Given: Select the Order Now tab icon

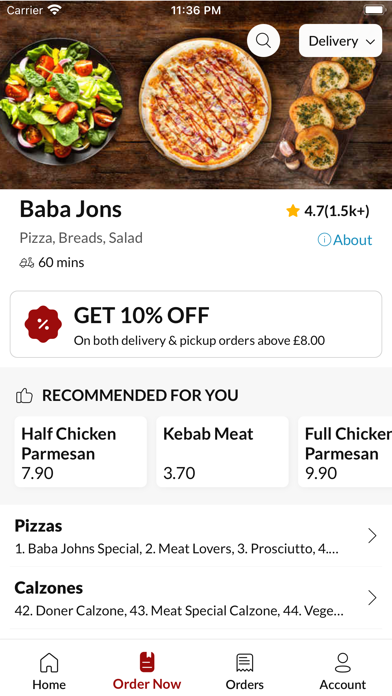Looking at the screenshot, I should pyautogui.click(x=147, y=662).
